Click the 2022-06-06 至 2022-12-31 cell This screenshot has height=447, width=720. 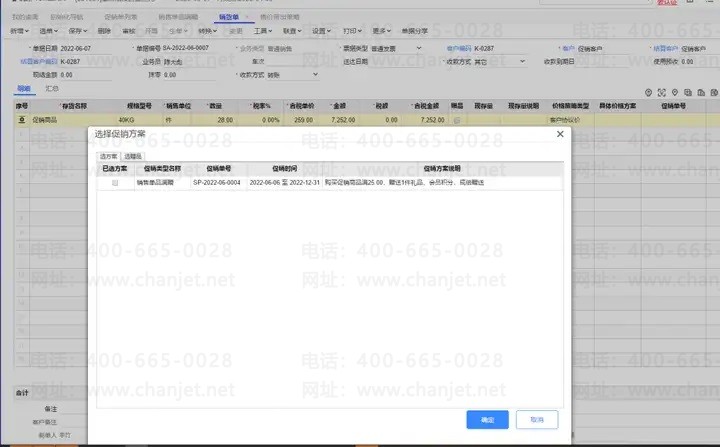tap(284, 182)
